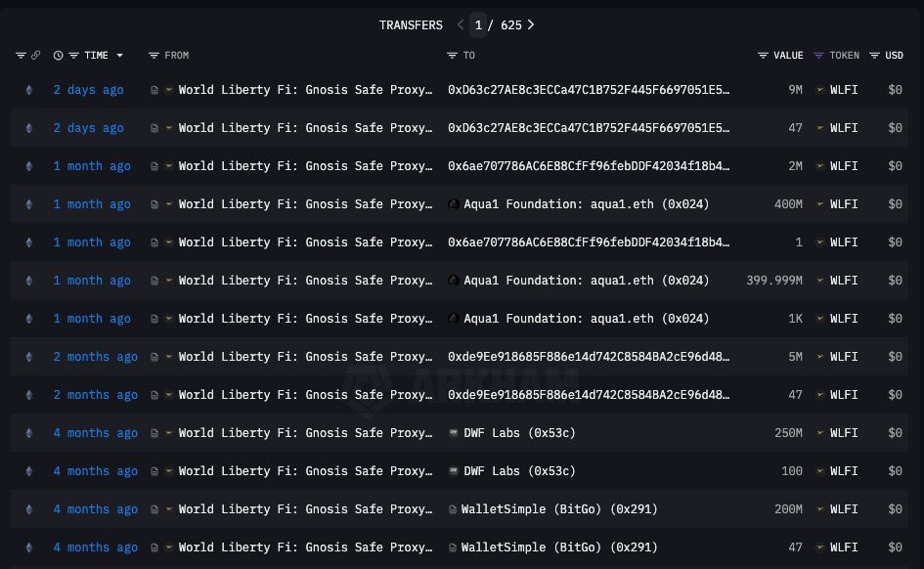Click Aqua1 Foundation logo in 399.999M row

[x=453, y=281]
